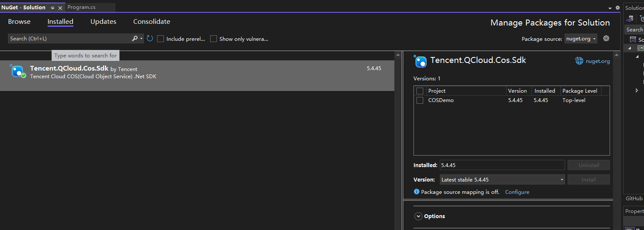Open the Configure package source mapping link

[x=517, y=192]
